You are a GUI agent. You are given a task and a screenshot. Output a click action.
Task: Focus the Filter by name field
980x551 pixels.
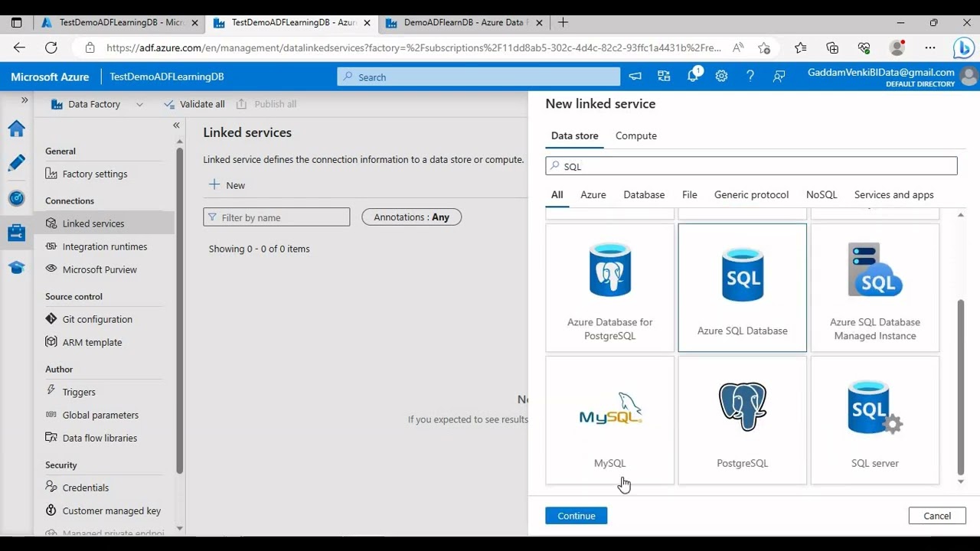tap(276, 217)
